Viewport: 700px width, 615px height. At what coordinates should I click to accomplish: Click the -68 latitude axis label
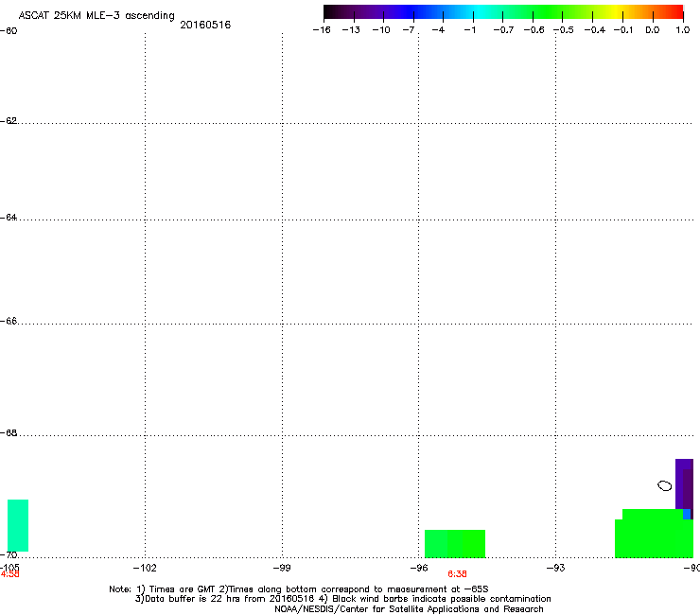(9, 433)
